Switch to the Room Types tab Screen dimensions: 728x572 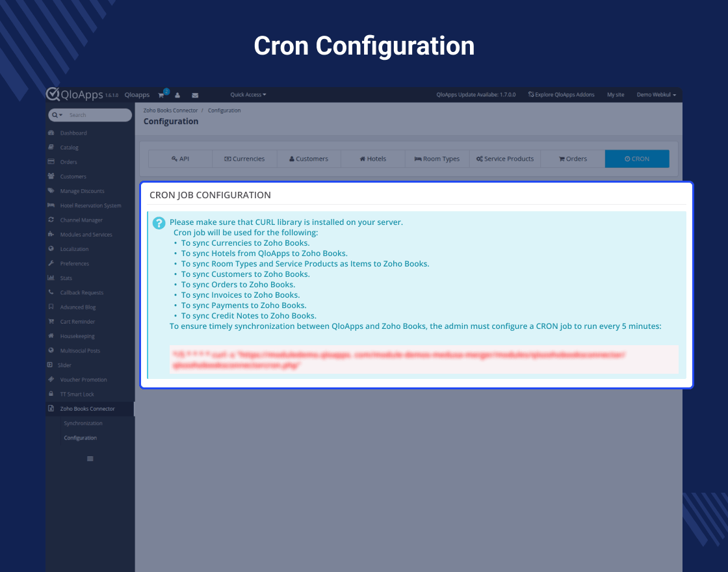[x=437, y=159]
